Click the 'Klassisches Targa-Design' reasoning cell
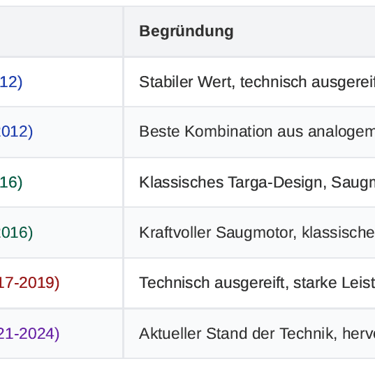The width and height of the screenshot is (375, 366). (249, 182)
